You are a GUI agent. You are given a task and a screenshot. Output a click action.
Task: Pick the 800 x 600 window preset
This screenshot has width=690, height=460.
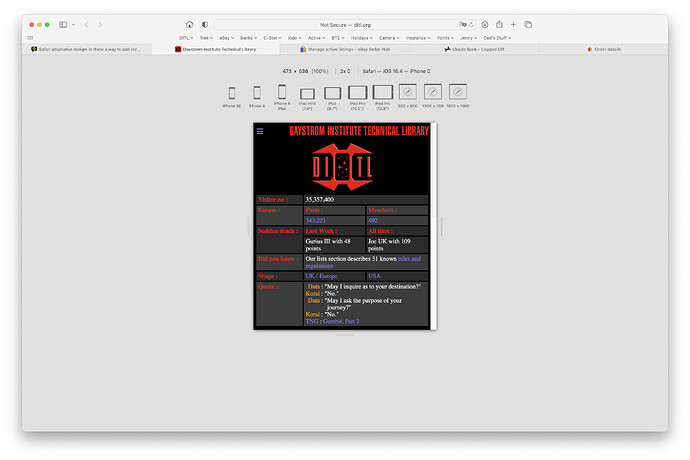(x=407, y=96)
